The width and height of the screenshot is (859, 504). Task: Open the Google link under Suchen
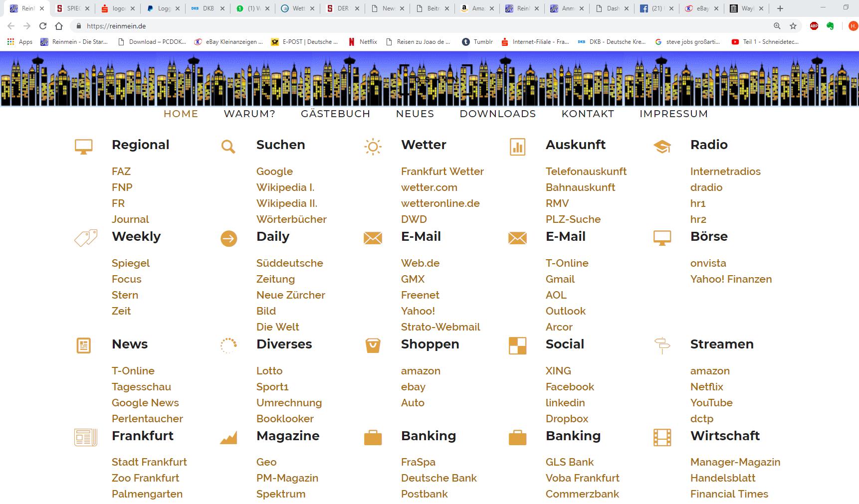274,171
